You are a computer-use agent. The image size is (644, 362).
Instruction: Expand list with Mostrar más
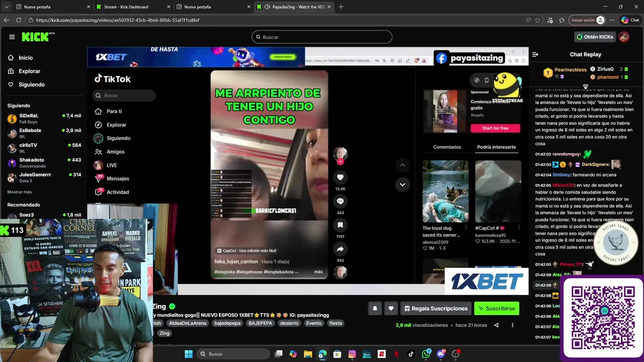point(20,192)
